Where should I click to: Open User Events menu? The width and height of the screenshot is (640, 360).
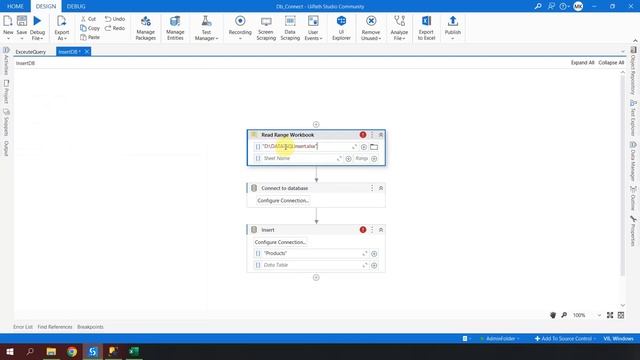click(x=313, y=27)
